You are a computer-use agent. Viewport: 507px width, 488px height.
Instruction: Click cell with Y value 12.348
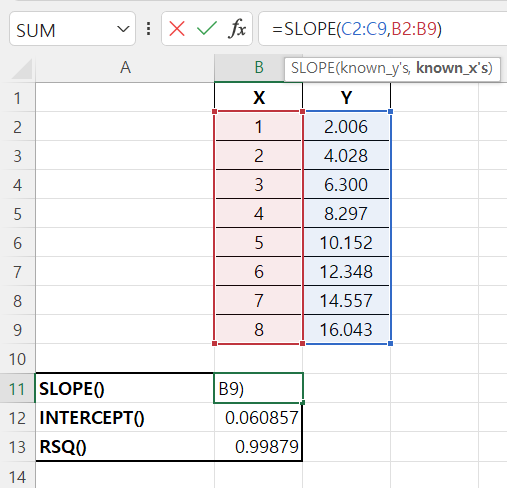tap(346, 272)
